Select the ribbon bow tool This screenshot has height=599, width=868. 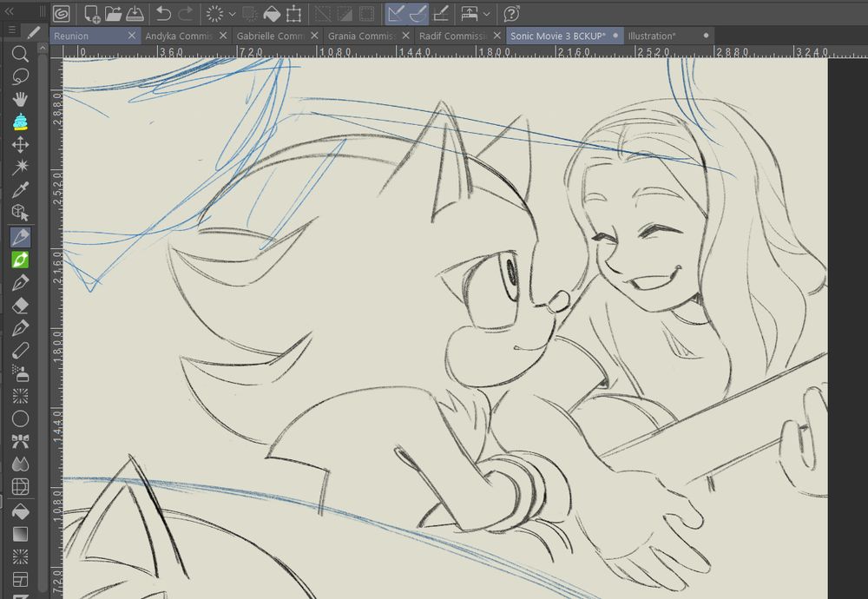pos(21,441)
